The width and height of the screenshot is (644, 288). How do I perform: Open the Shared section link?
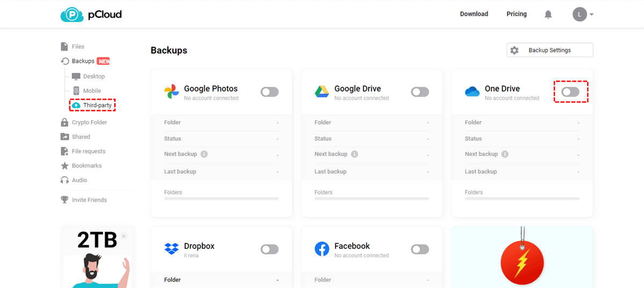81,137
